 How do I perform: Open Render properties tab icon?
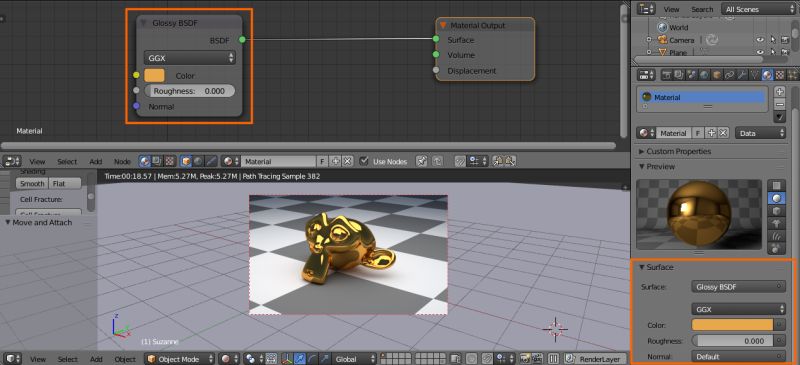pyautogui.click(x=667, y=75)
